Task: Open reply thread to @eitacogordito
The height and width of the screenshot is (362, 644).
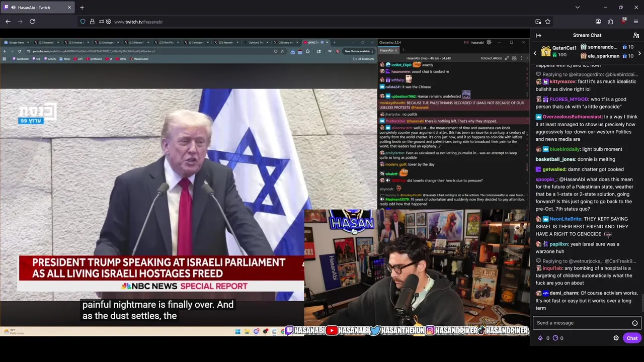Action: tap(588, 74)
